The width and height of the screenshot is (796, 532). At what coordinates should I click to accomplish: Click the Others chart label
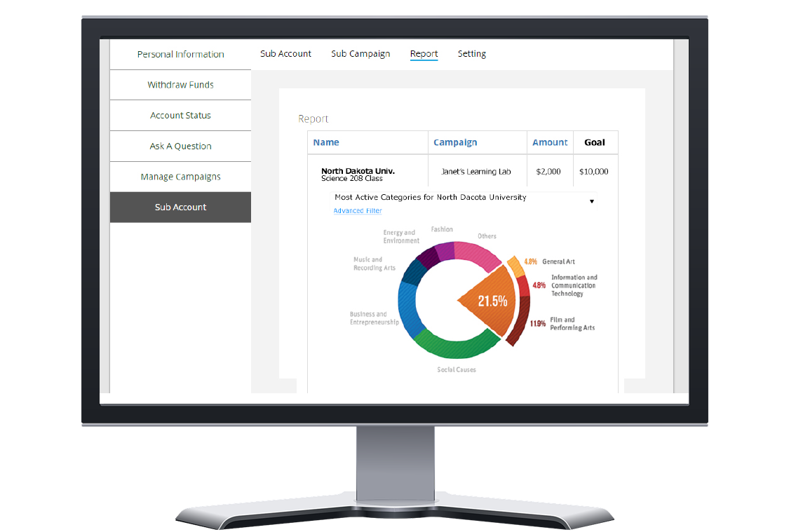tap(487, 236)
